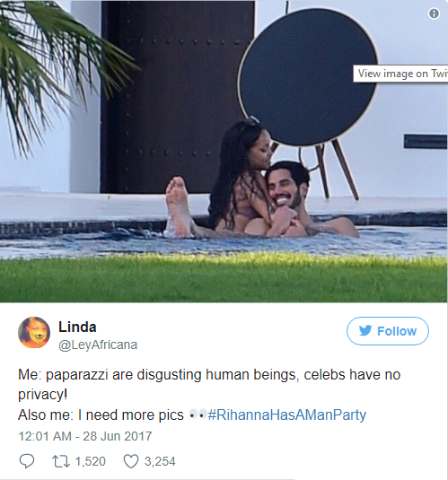This screenshot has width=448, height=480.
Task: Open the #RihannaHasAManParty hashtag
Action: click(286, 415)
